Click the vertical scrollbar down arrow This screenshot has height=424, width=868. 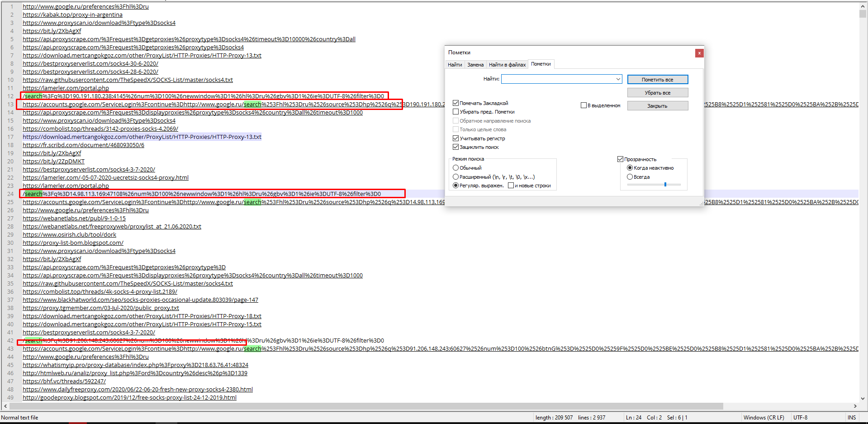[863, 399]
